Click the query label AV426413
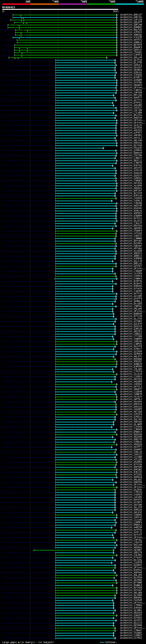This screenshot has height=644, width=146. (8, 8)
